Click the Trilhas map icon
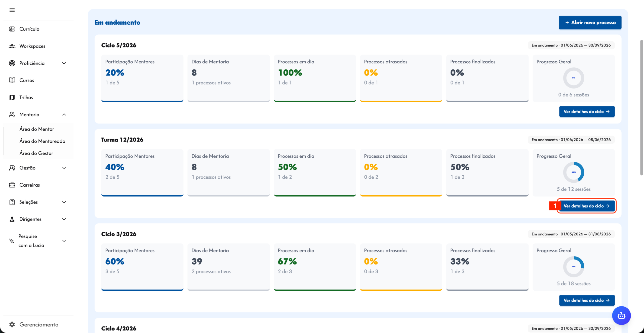This screenshot has height=333, width=644. point(12,97)
